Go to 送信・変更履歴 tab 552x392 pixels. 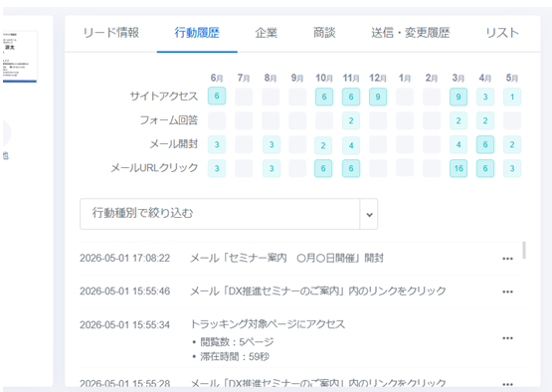point(411,33)
